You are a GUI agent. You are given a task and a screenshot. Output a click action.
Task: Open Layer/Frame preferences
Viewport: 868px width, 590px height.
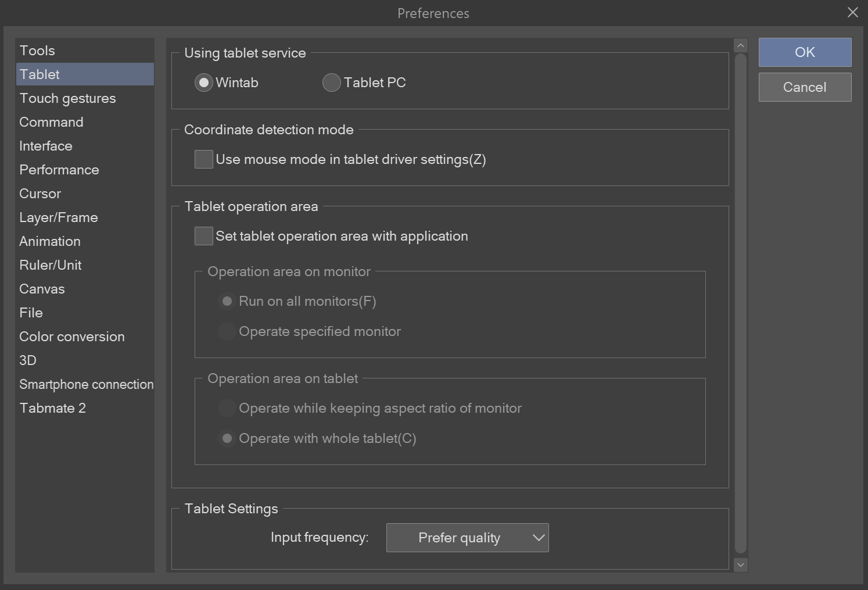tap(85, 217)
